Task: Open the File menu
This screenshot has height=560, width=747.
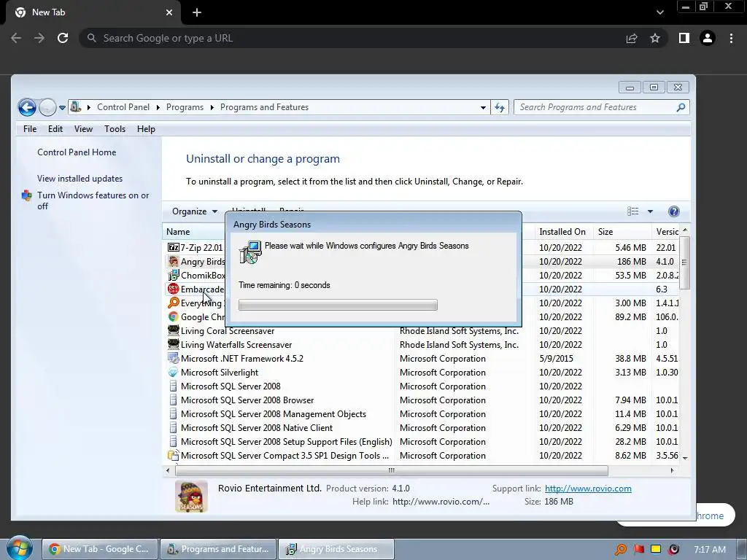Action: (29, 129)
